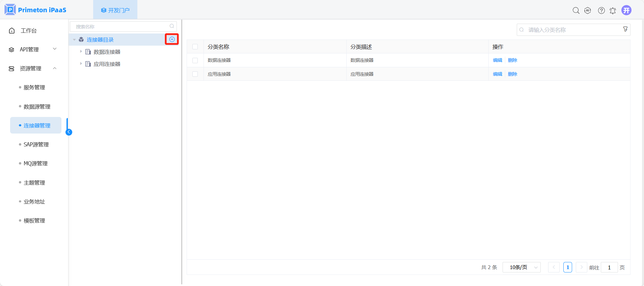
Task: Click the Primeton iPaaS logo
Action: [35, 10]
